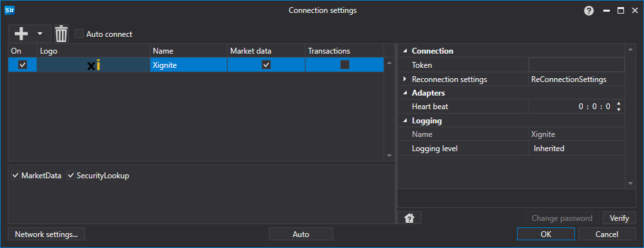Maximize the Connection settings window

click(621, 11)
